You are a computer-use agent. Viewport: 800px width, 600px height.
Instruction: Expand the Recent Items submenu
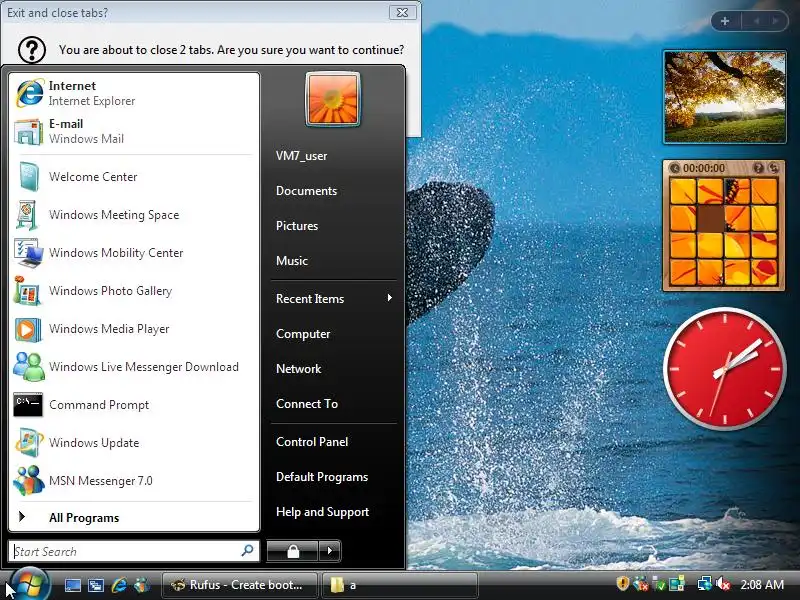[334, 298]
